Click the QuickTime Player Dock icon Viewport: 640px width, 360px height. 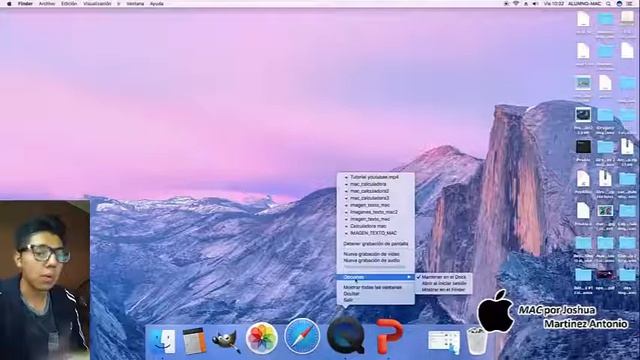coord(346,335)
